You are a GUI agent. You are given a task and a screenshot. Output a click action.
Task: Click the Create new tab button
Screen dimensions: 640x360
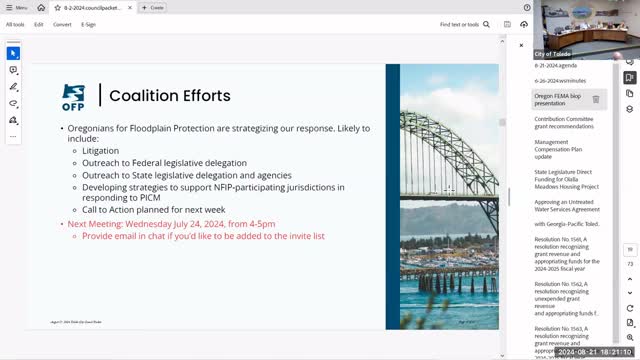pos(153,8)
